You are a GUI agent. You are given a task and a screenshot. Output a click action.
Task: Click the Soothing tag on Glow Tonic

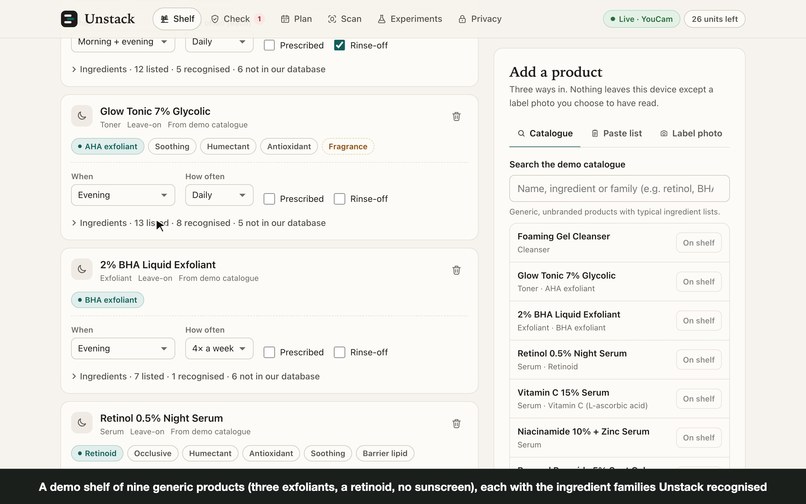point(172,147)
